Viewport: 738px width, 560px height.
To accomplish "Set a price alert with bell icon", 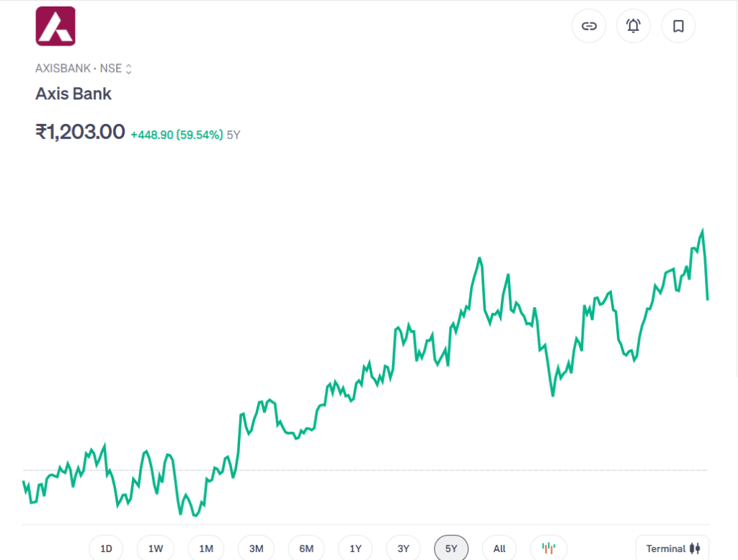I will [633, 26].
